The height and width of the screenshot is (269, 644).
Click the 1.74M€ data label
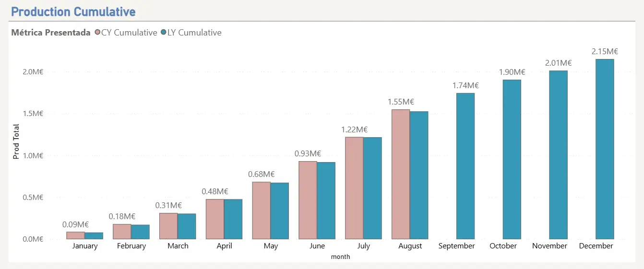(x=465, y=85)
